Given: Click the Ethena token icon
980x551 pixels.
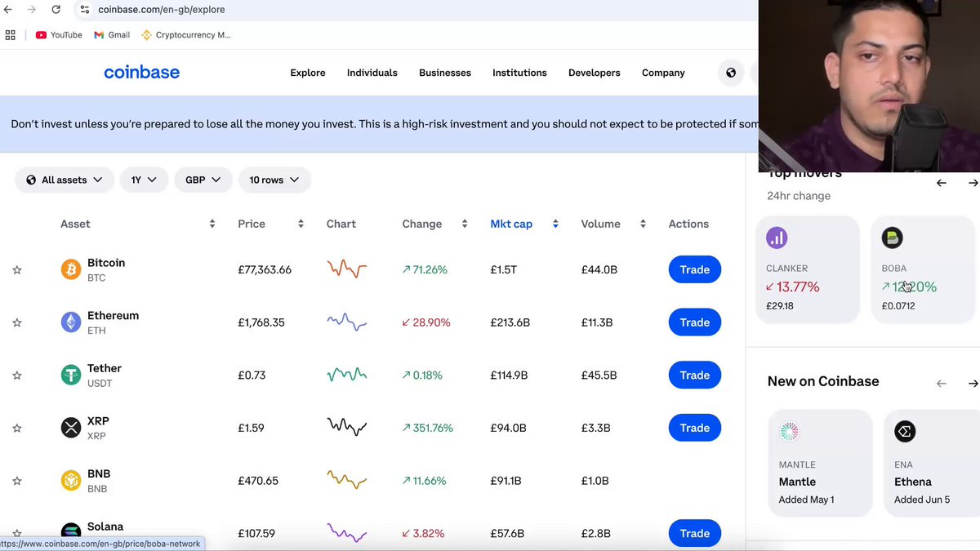Looking at the screenshot, I should tap(905, 432).
